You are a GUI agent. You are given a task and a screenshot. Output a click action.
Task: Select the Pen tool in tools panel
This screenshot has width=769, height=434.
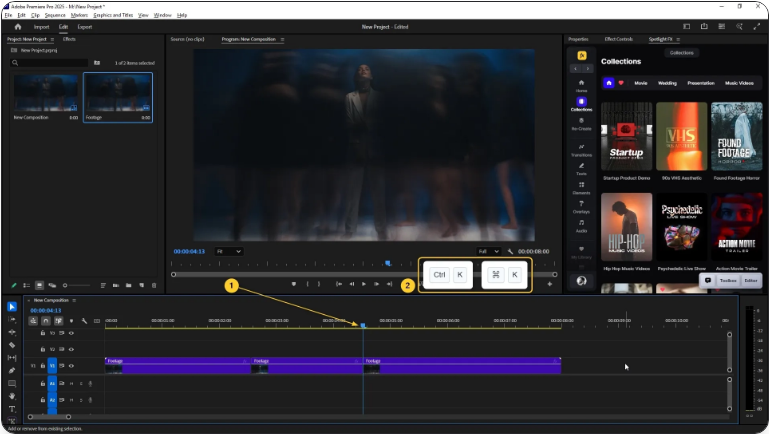point(12,370)
